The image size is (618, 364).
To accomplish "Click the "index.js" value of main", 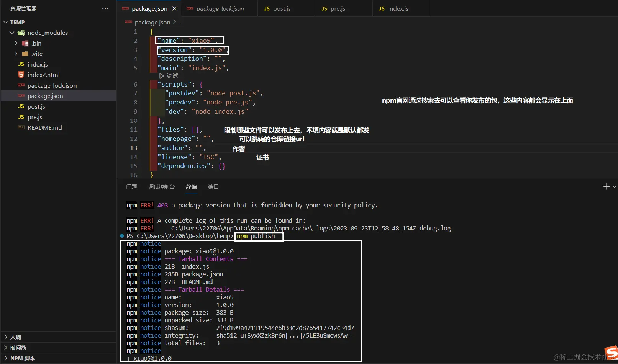I will pyautogui.click(x=207, y=68).
